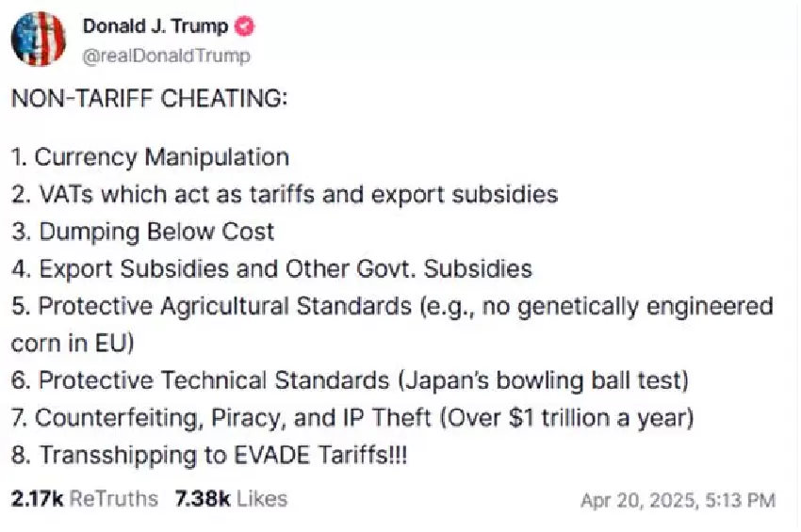Click the Apr 20, 2025 timestamp
801x532 pixels.
click(678, 500)
